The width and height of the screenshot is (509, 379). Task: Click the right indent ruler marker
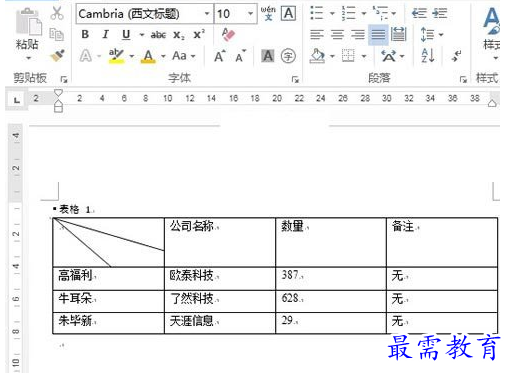(492, 103)
